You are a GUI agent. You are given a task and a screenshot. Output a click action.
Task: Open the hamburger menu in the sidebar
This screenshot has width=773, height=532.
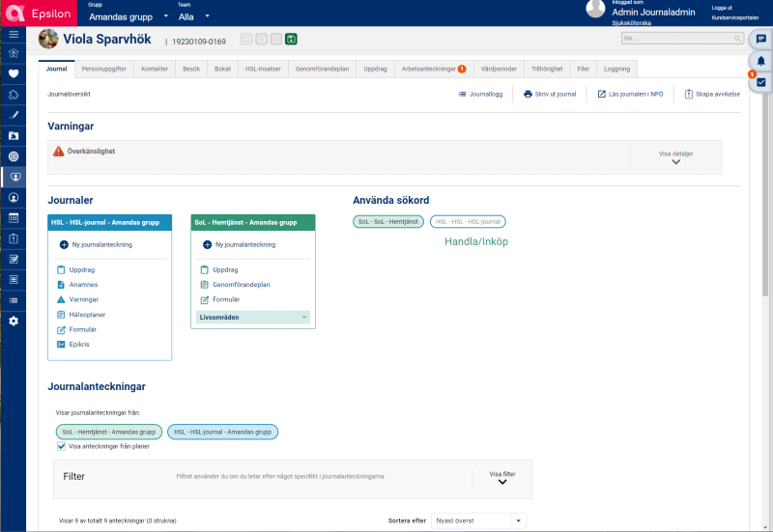tap(14, 35)
